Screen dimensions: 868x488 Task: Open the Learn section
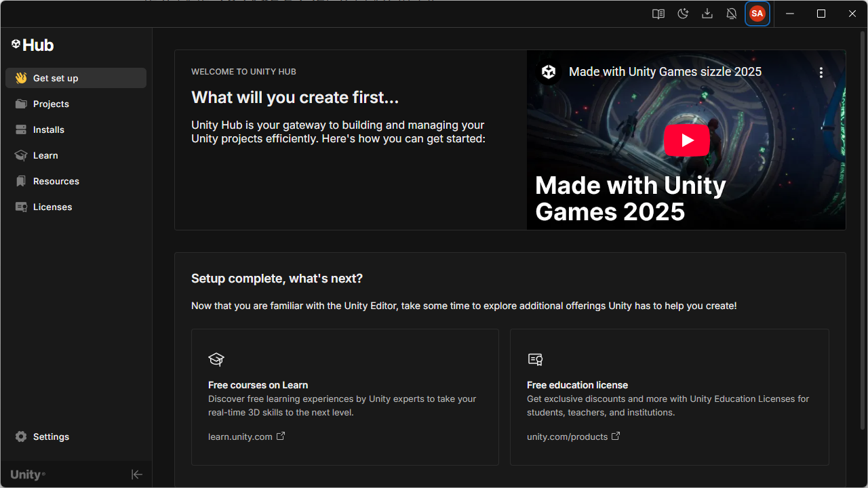(x=76, y=155)
